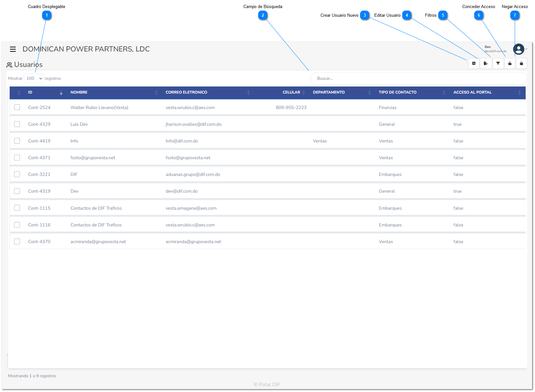Click the Usuarios page heading
This screenshot has width=535, height=392.
point(28,65)
